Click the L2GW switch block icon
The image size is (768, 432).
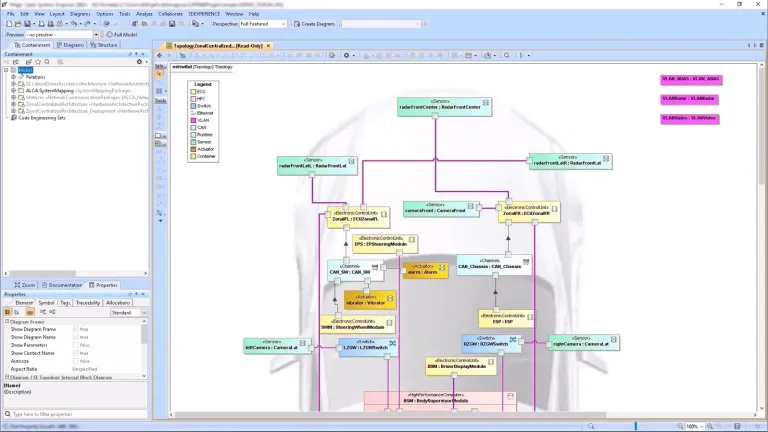(x=392, y=343)
